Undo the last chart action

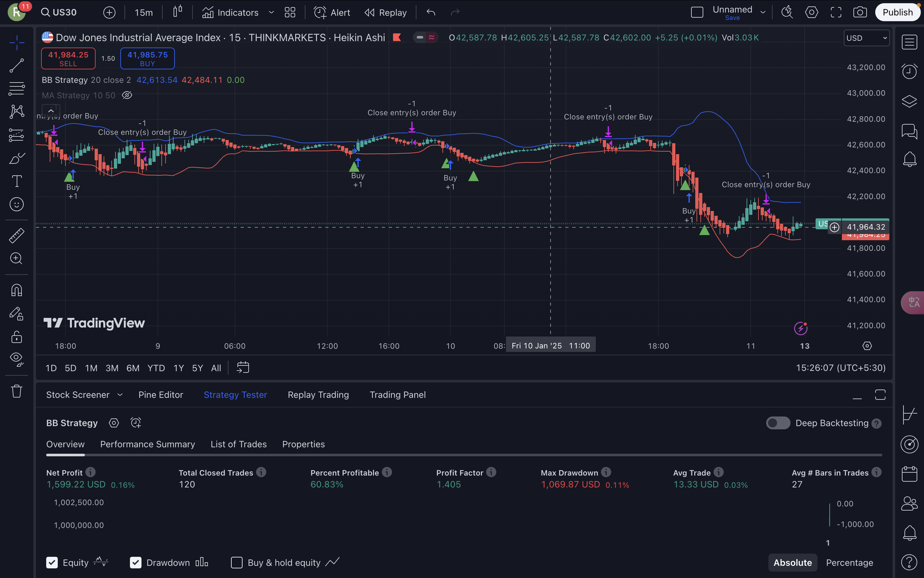point(431,12)
